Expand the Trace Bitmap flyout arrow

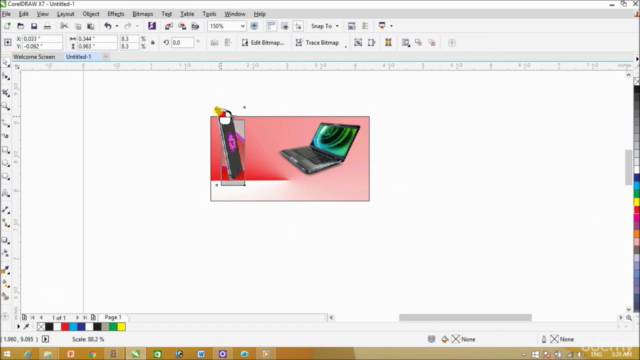346,46
